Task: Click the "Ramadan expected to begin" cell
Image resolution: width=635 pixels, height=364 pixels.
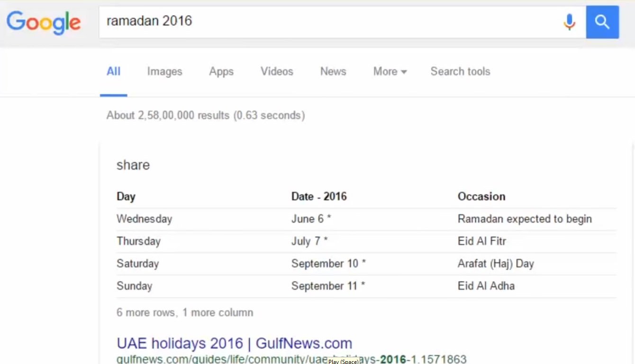Action: [x=525, y=219]
